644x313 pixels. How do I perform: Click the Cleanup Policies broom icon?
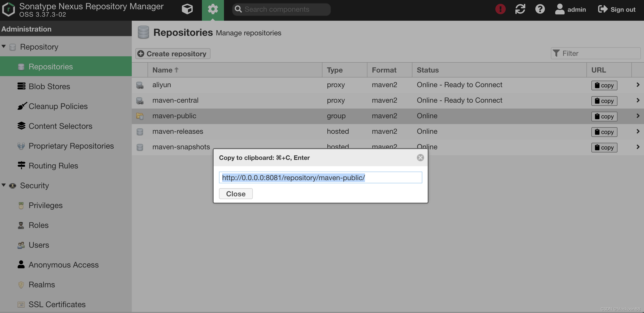tap(22, 106)
